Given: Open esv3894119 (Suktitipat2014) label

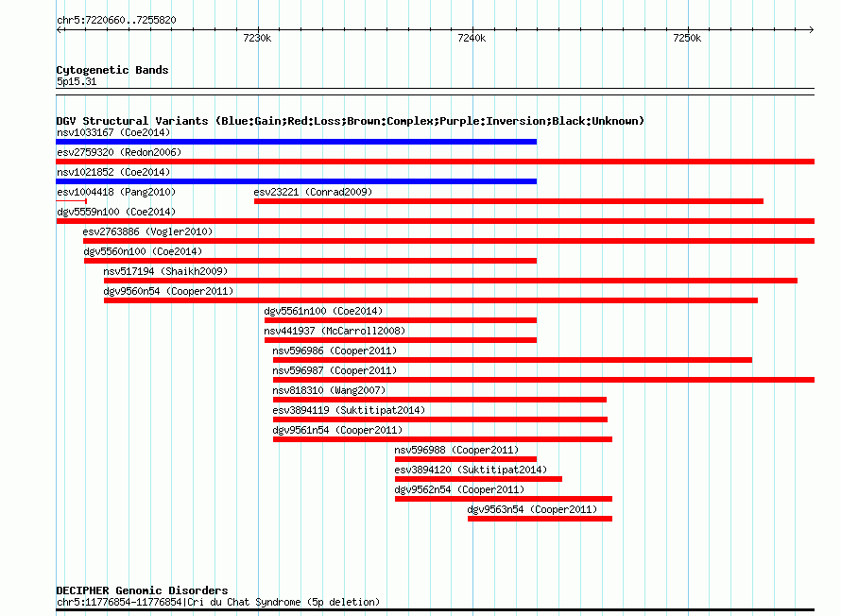Looking at the screenshot, I should (349, 410).
